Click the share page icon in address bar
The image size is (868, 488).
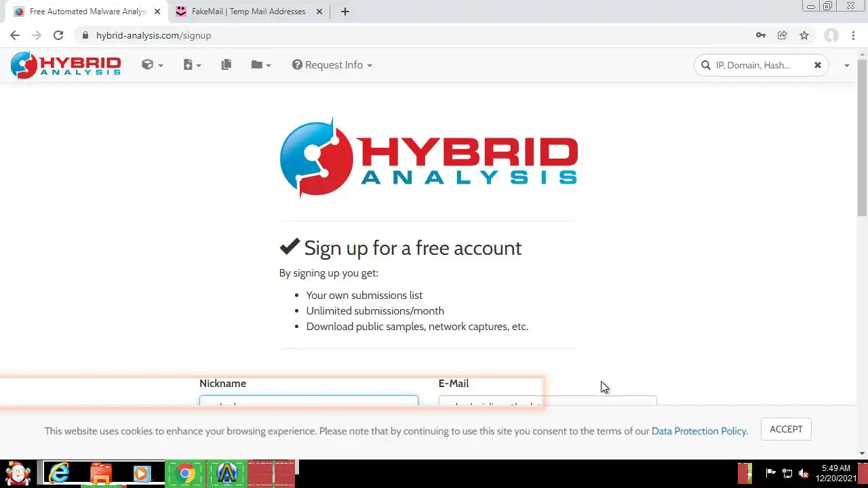click(x=783, y=35)
